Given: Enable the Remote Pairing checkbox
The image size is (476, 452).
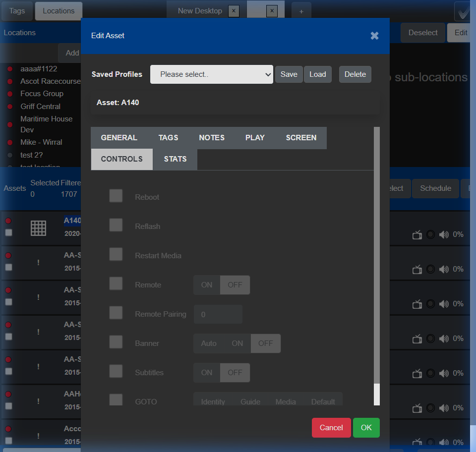Looking at the screenshot, I should coord(116,313).
